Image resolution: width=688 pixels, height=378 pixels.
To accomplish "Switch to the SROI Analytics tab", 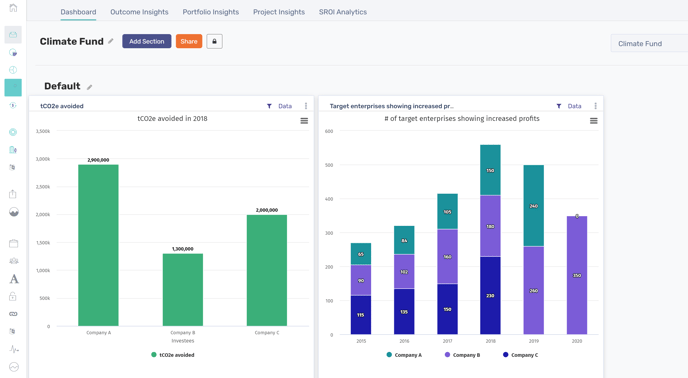I will (343, 12).
